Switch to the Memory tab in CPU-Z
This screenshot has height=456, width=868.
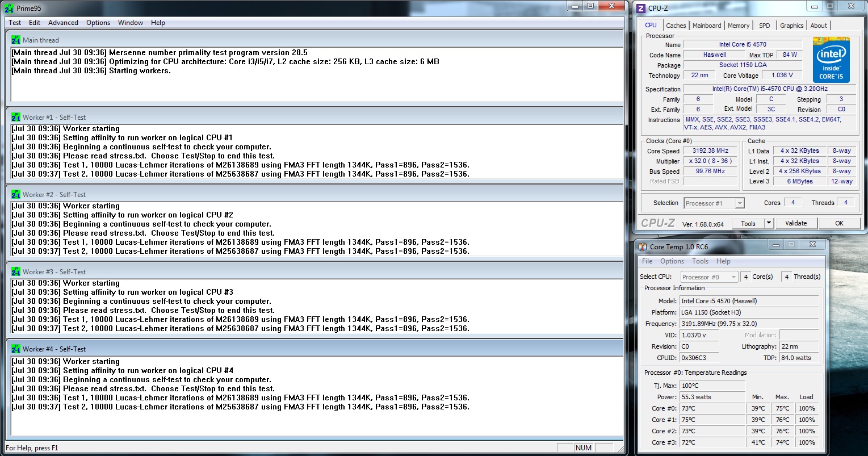(738, 26)
